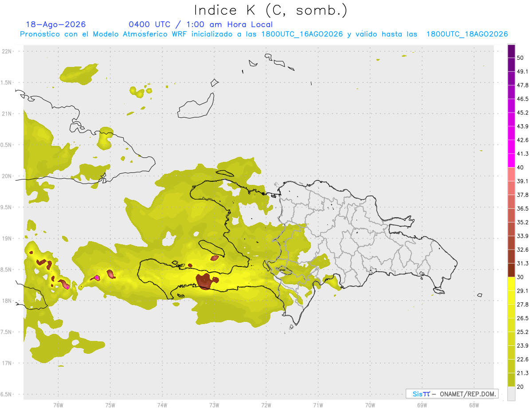Click the longitude label '70W'

370,405
